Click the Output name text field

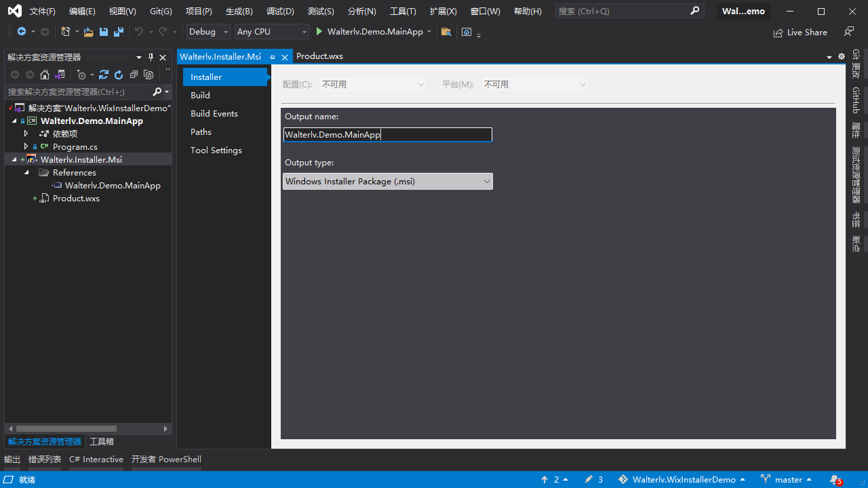pos(387,135)
